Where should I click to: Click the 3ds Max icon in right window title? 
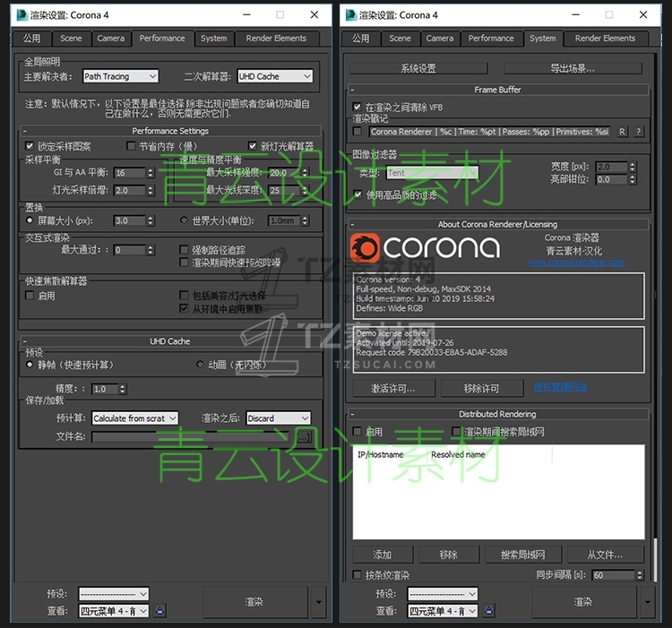351,15
